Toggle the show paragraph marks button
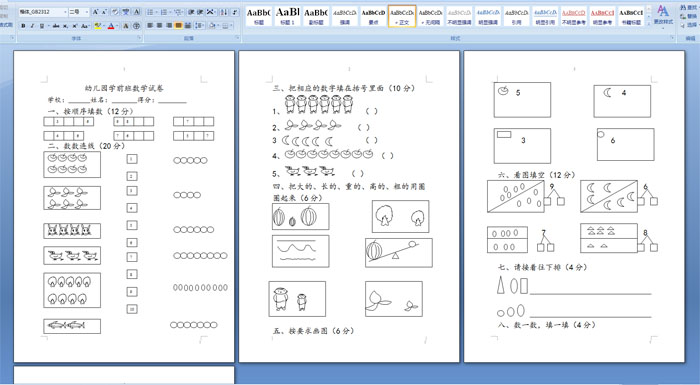This screenshot has height=385, width=700. coord(235,12)
